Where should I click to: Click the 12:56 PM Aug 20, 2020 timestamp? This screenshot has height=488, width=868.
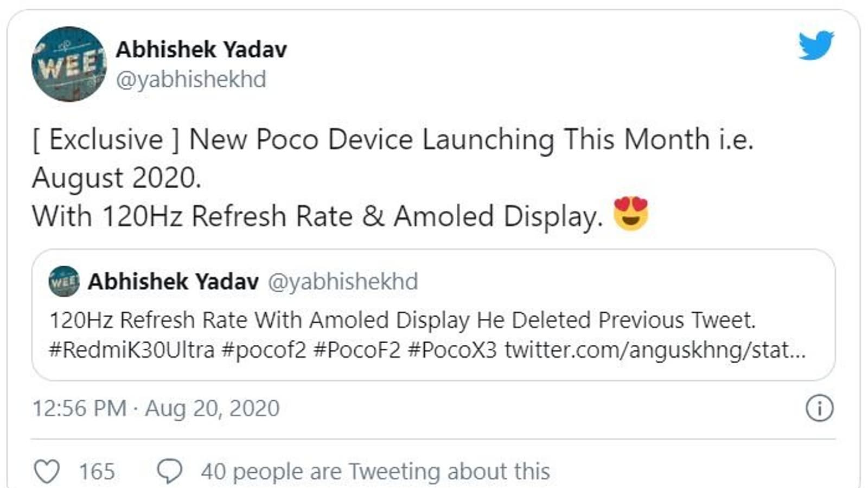coord(156,408)
